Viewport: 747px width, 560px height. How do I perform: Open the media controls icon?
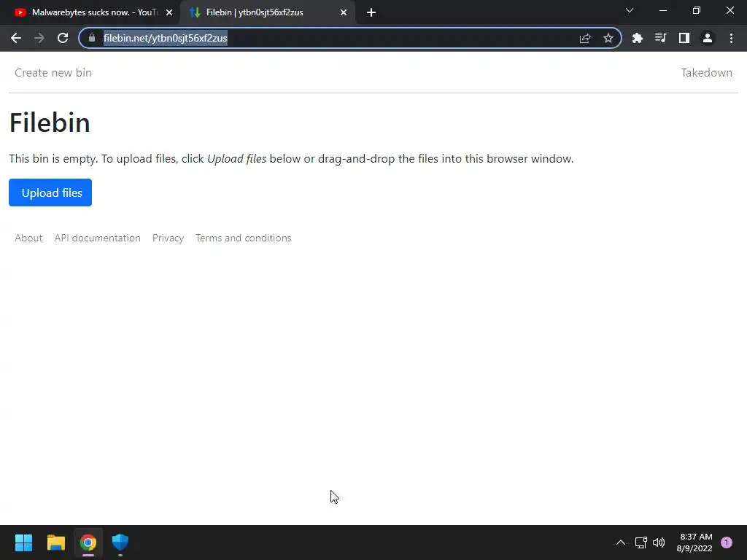click(x=660, y=38)
